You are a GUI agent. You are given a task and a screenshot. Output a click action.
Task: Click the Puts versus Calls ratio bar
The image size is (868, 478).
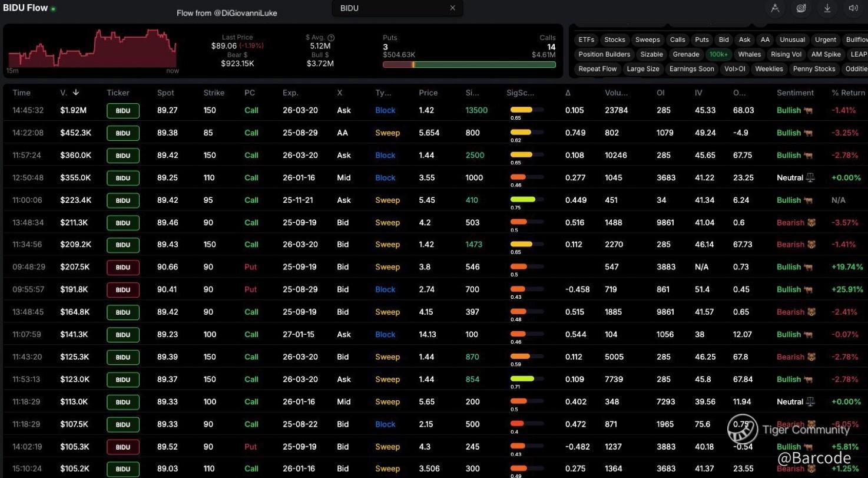(x=469, y=64)
